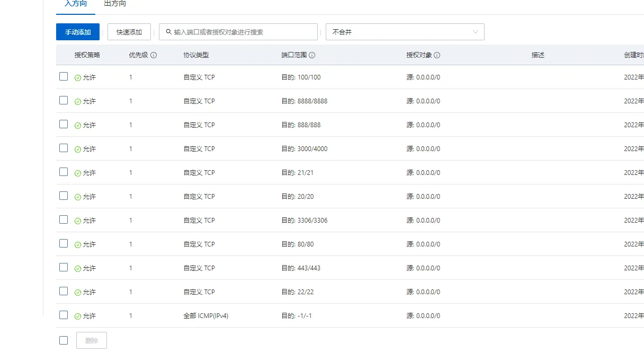Click the green allow icon in 22/22 row
644x352 pixels.
click(78, 293)
